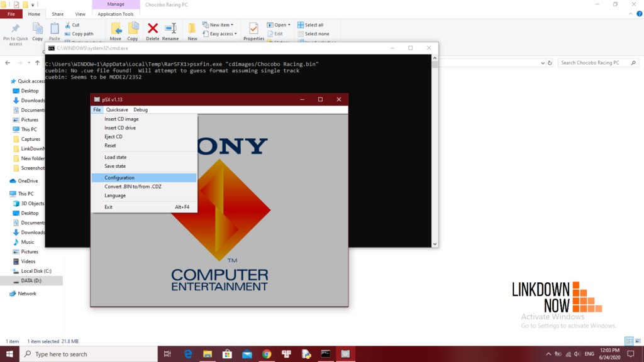Viewport: 644px width, 362px height.
Task: Click the Edit ribbon button
Action: [275, 34]
